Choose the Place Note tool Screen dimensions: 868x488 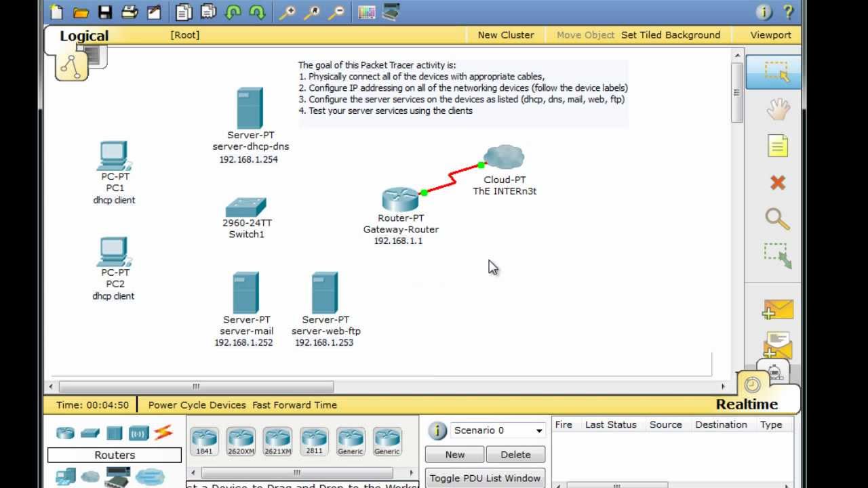tap(778, 146)
